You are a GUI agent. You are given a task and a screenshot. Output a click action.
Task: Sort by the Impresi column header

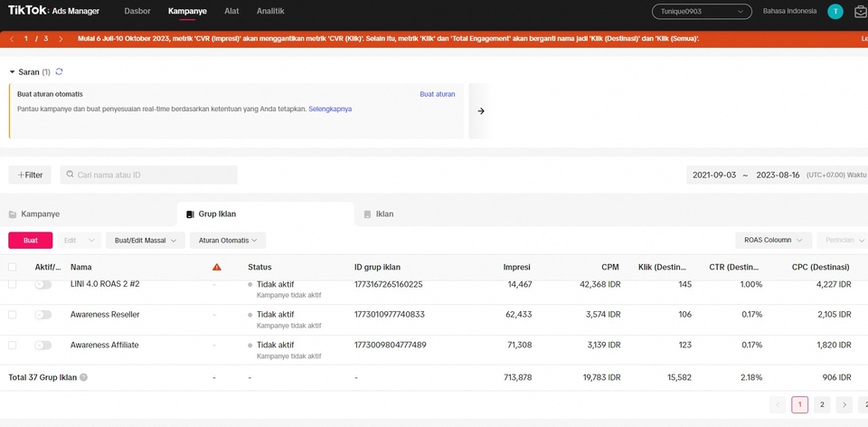point(517,267)
